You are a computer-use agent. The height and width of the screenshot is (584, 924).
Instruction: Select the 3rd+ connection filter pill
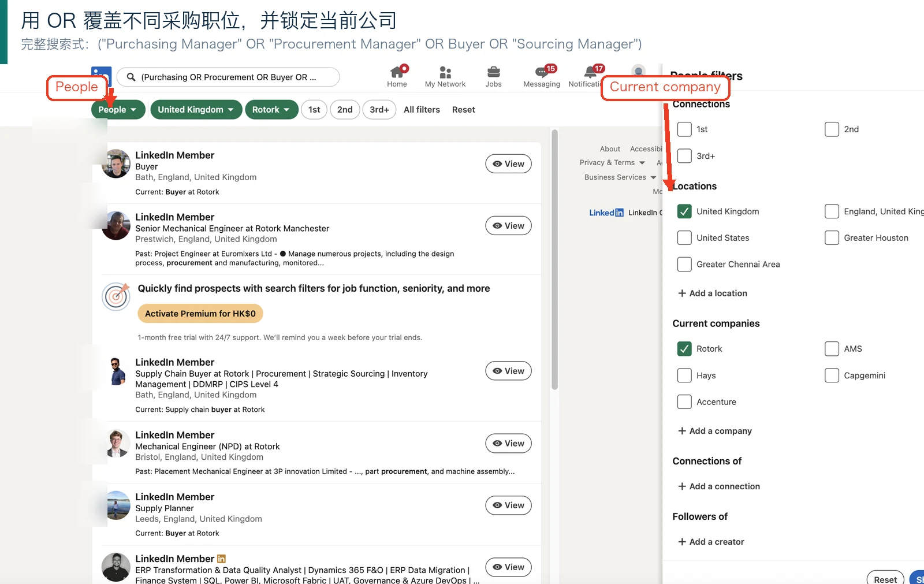(x=379, y=110)
